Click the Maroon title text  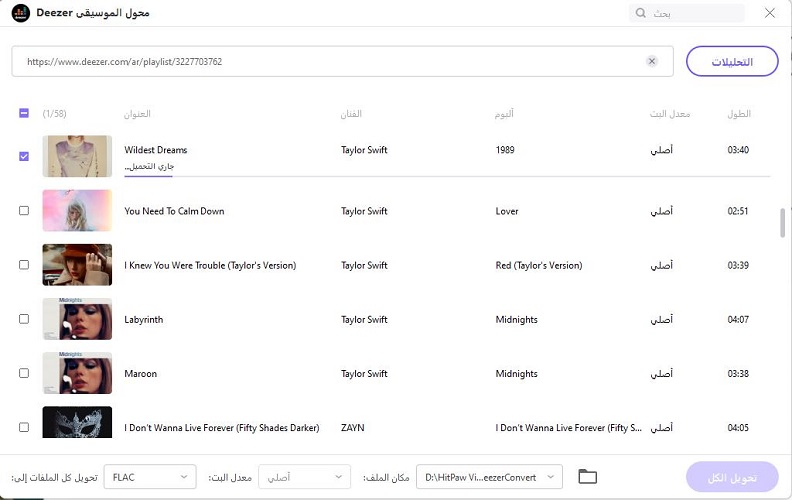click(140, 374)
